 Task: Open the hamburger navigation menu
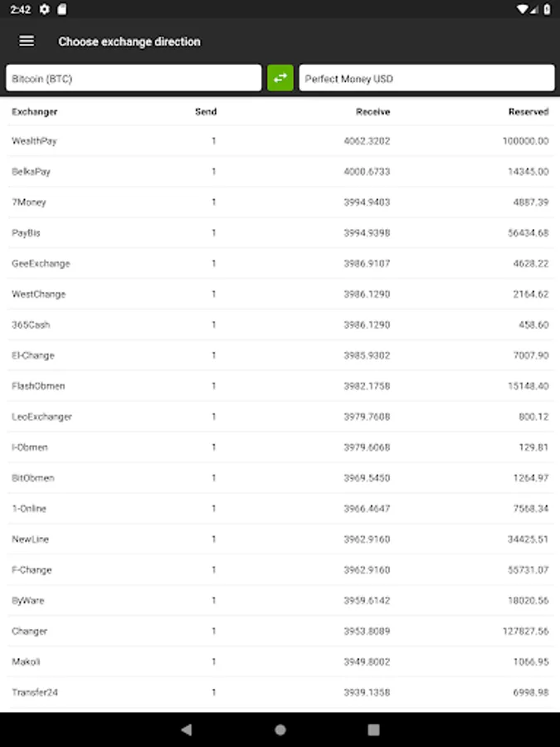coord(27,41)
